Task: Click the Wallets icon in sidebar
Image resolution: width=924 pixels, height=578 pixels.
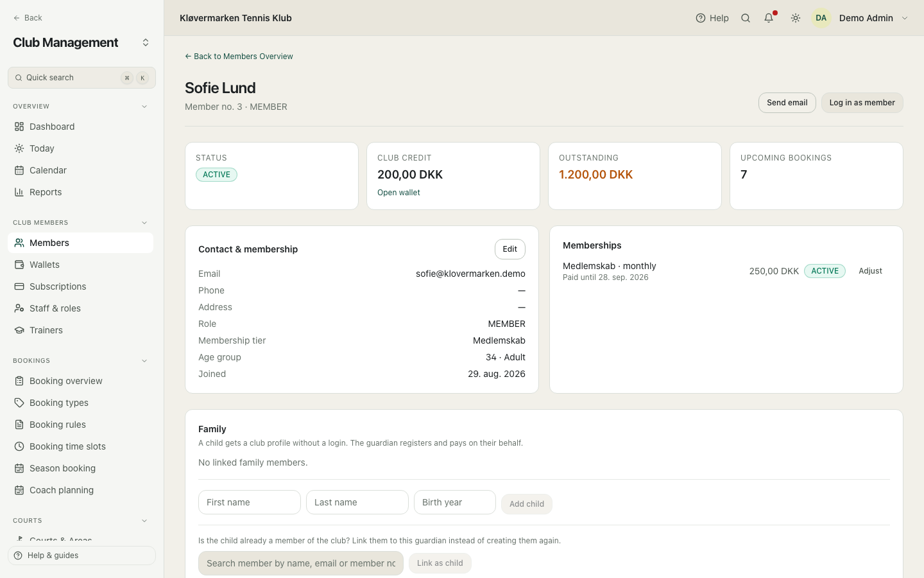Action: click(19, 265)
